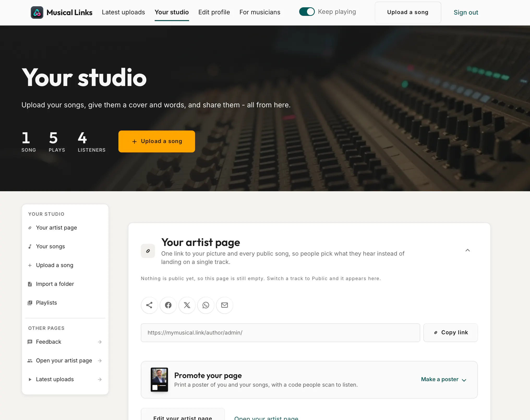Viewport: 530px width, 420px height.
Task: Open the For musicians nav item
Action: (260, 12)
